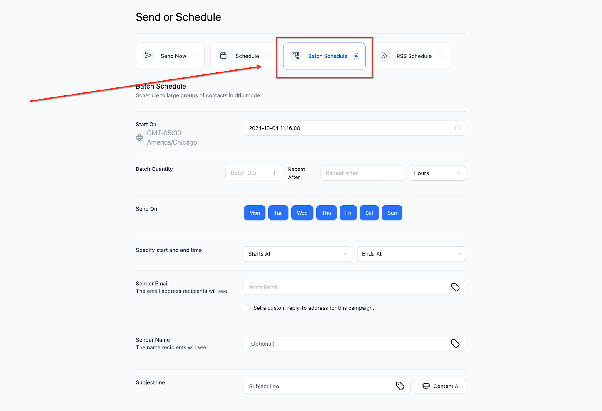Click the tag icon in Subject line field
Viewport: 602px width, 411px height.
pos(400,386)
